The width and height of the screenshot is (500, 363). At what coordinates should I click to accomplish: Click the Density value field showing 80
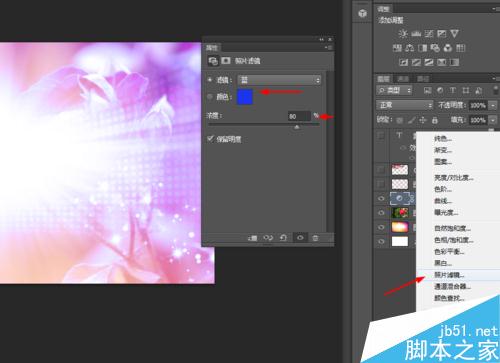click(299, 116)
